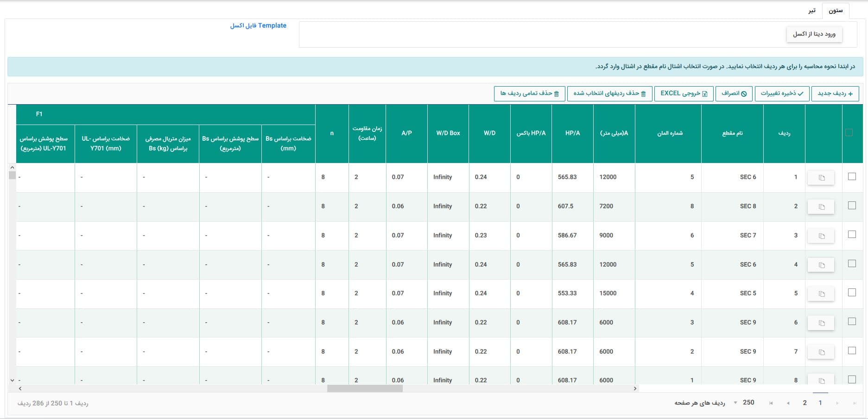The image size is (868, 419).
Task: Sort by the HP/A column header
Action: pyautogui.click(x=572, y=133)
